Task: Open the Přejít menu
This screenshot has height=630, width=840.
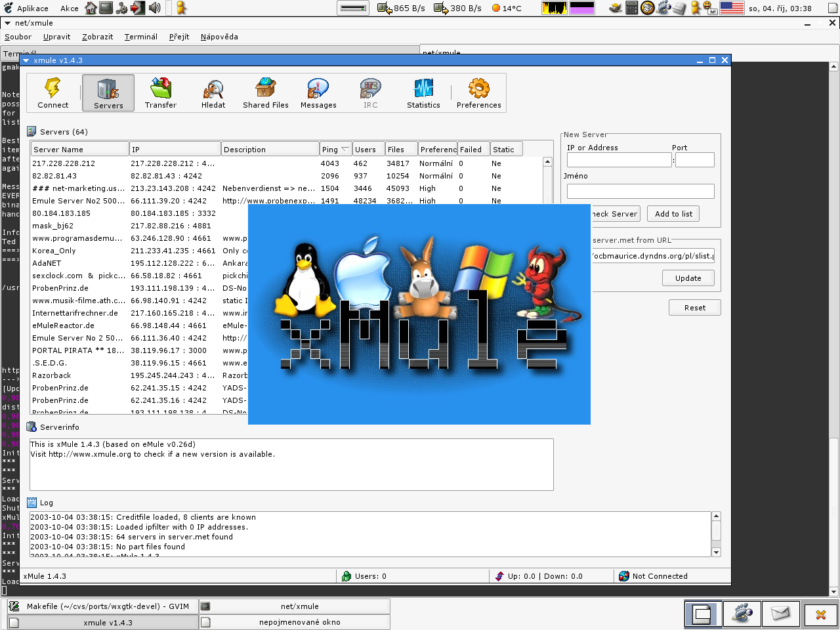Action: pos(179,37)
